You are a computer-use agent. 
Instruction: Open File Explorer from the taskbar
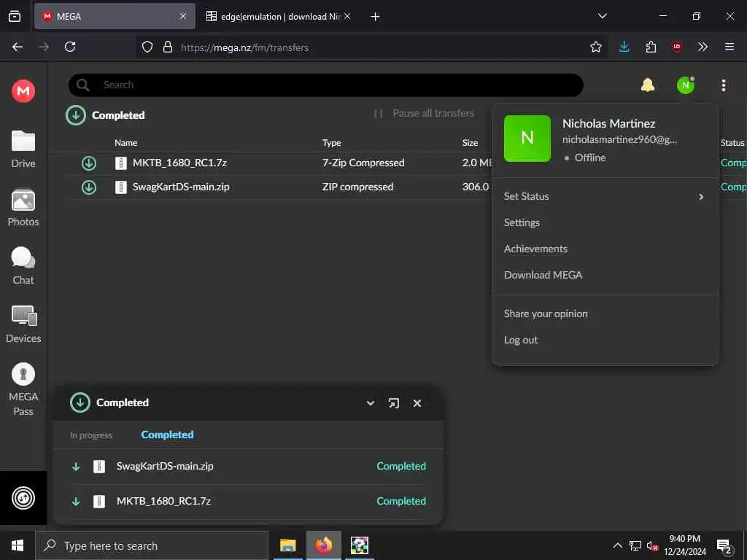287,545
